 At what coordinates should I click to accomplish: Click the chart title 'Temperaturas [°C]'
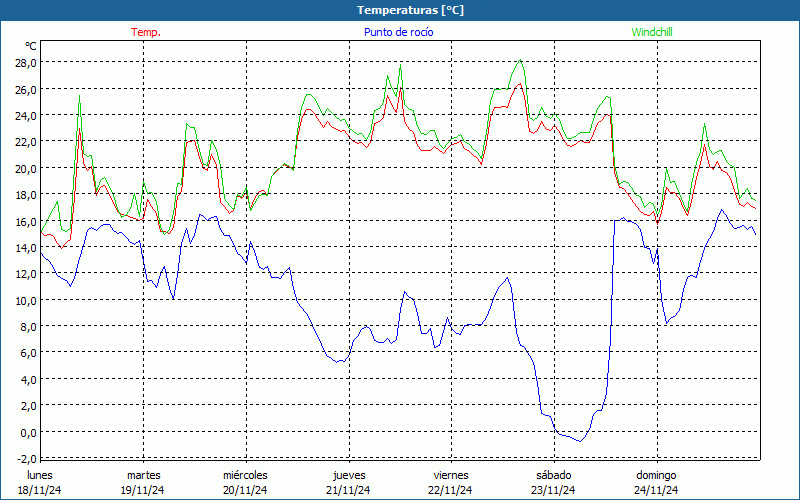[410, 10]
